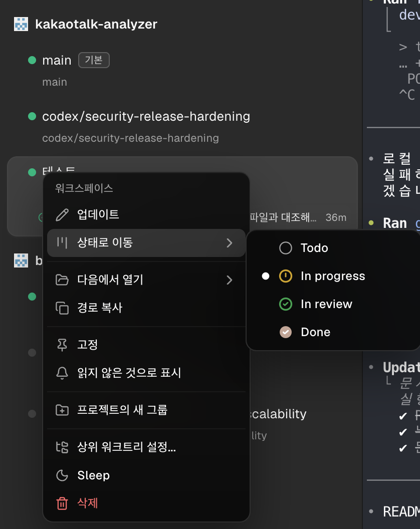Move workspace to In review status
The image size is (420, 529).
click(x=333, y=304)
